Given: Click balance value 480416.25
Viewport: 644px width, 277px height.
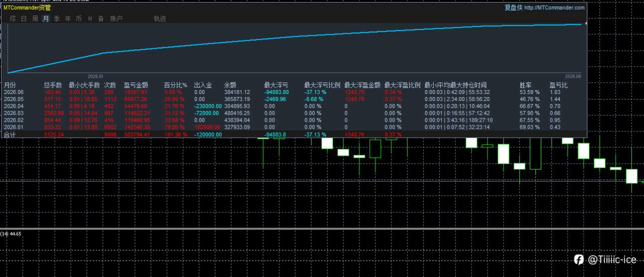Looking at the screenshot, I should [237, 113].
